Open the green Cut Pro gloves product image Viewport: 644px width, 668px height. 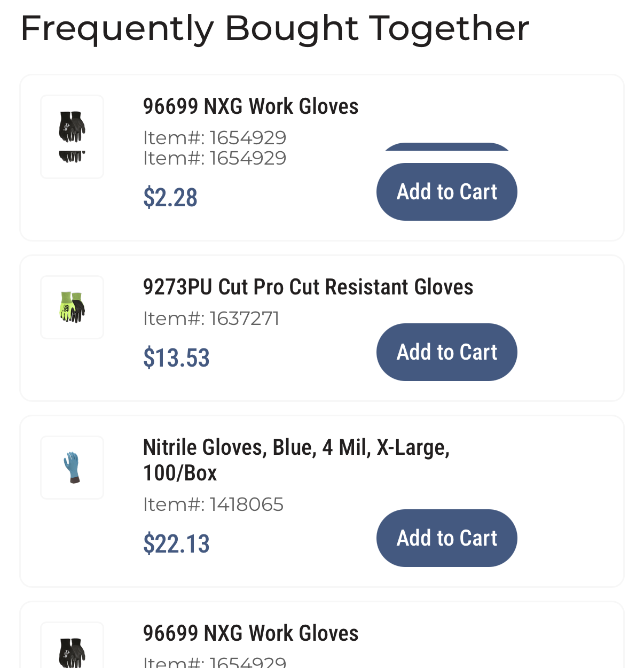[72, 307]
